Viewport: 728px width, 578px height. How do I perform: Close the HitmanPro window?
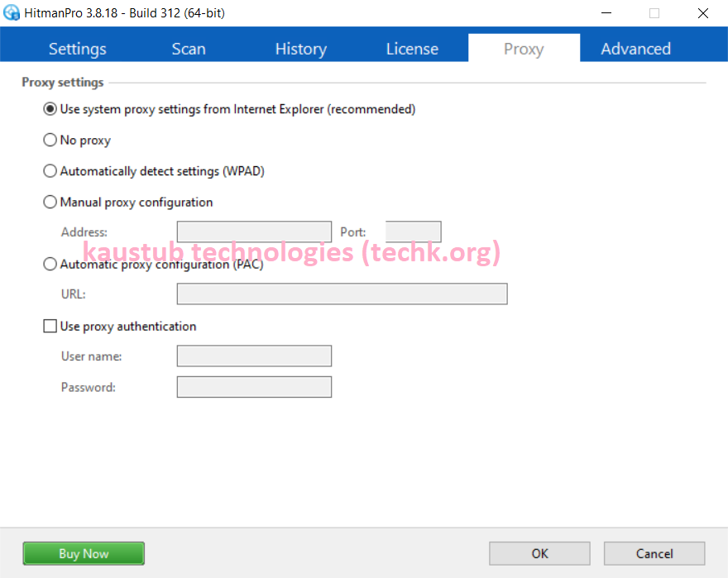click(x=703, y=13)
